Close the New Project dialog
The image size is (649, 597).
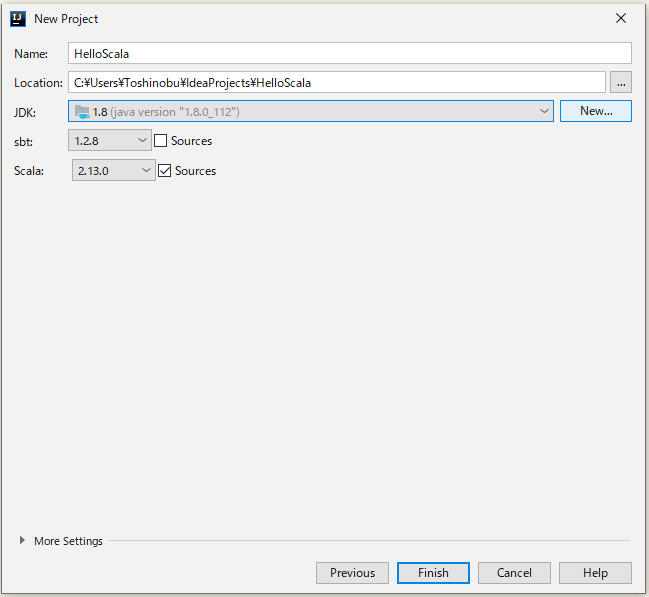coord(620,18)
